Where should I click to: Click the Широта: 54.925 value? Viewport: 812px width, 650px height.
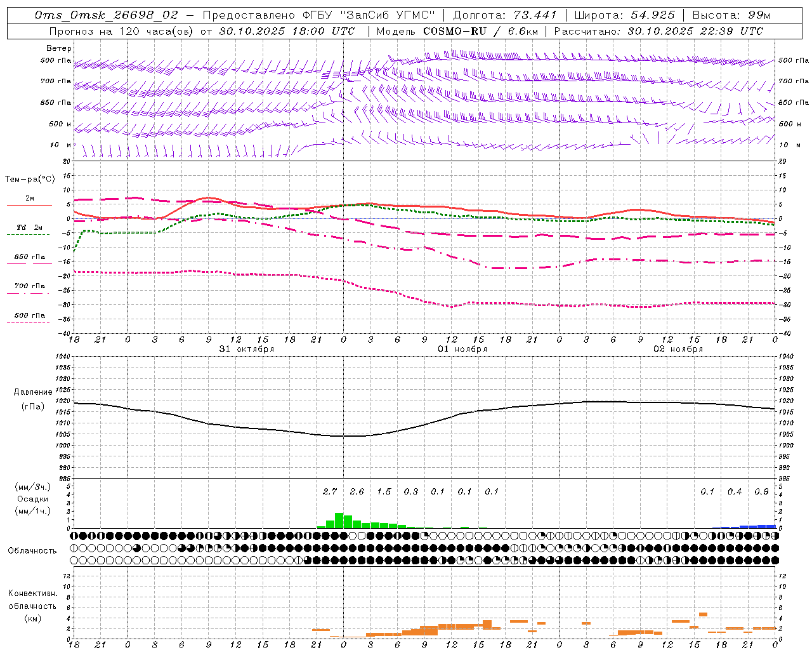pyautogui.click(x=624, y=15)
